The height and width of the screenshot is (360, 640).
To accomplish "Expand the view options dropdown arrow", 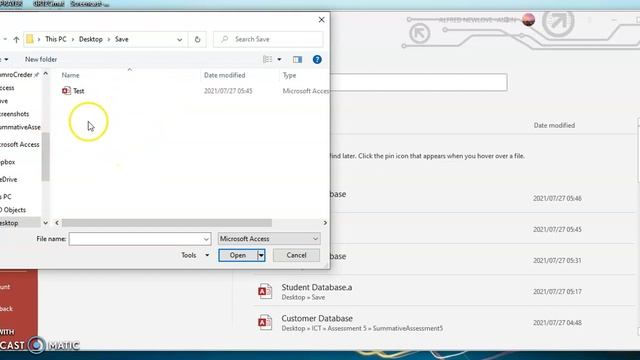I will pyautogui.click(x=280, y=60).
